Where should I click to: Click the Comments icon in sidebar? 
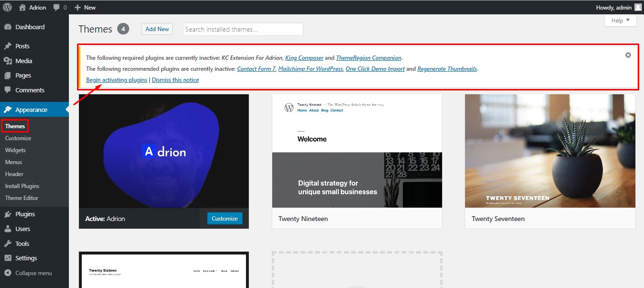coord(8,90)
